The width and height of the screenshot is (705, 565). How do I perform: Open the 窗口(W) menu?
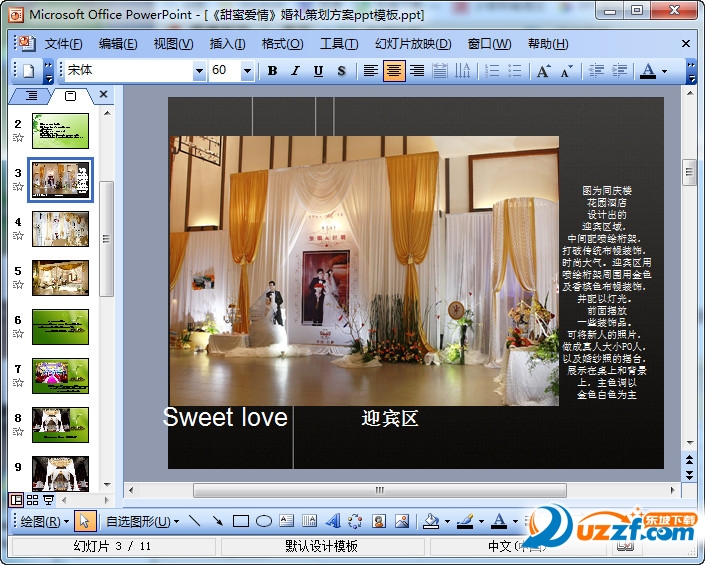[x=489, y=44]
